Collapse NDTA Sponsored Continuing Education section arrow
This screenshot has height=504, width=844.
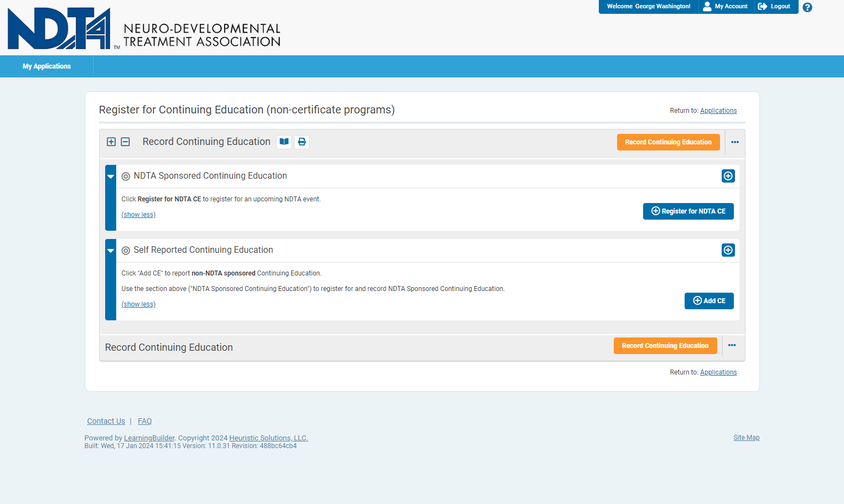coord(111,176)
